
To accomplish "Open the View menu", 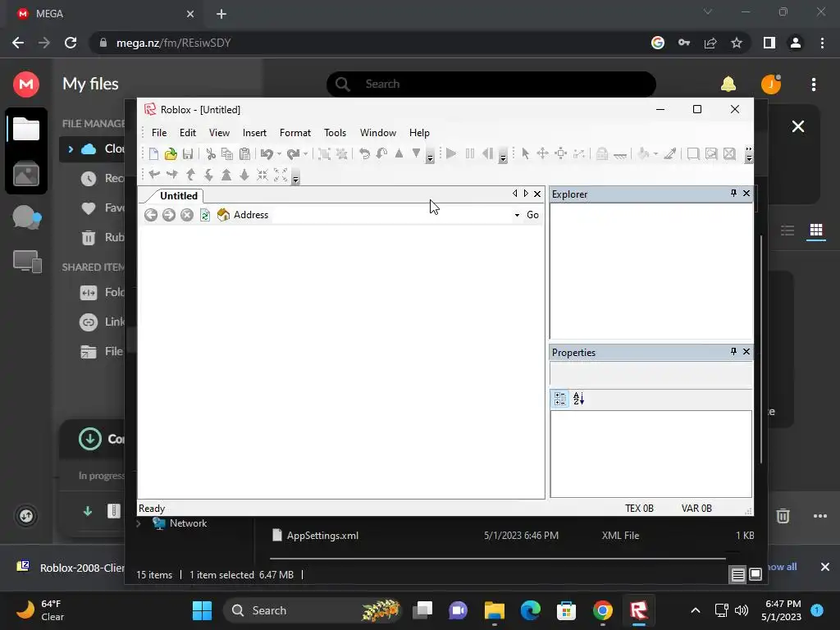I will (219, 133).
